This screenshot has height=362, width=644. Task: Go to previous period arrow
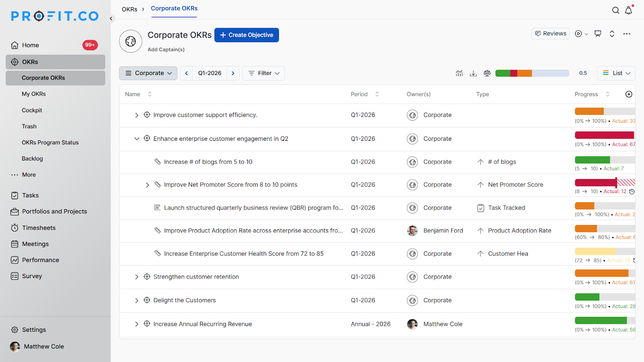[x=186, y=73]
